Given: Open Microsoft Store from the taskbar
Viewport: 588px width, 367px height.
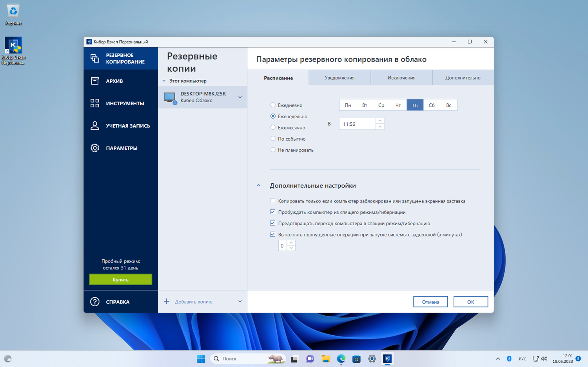Looking at the screenshot, I should 356,358.
